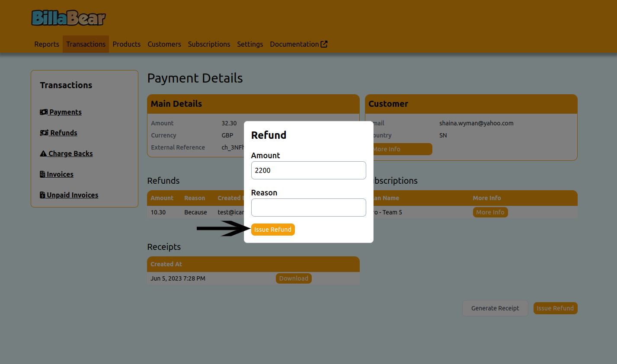Viewport: 617px width, 364px height.
Task: Click the country value SN
Action: click(443, 135)
